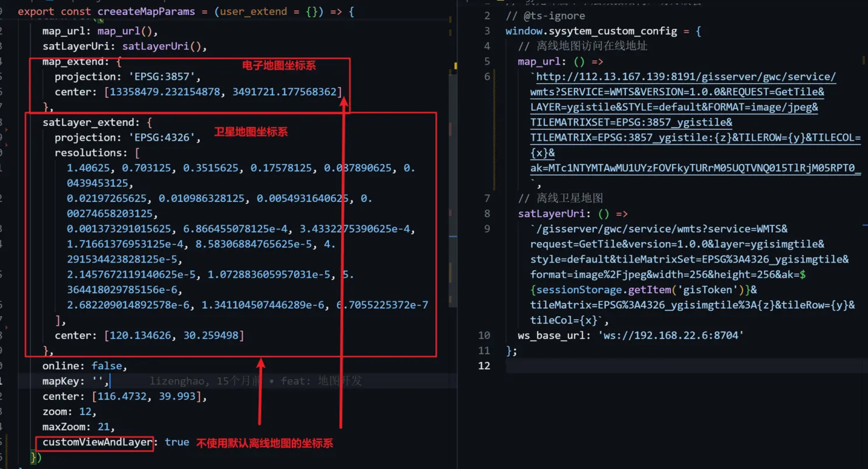Screen dimensions: 868x469
Task: Click the ws_base_url websocket address string
Action: pyautogui.click(x=671, y=335)
